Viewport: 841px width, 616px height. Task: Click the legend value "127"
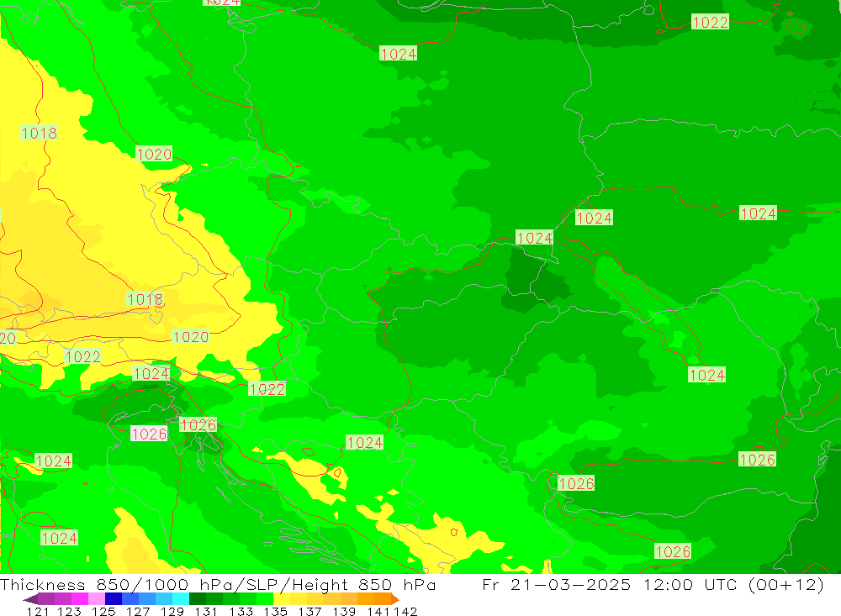[138, 611]
